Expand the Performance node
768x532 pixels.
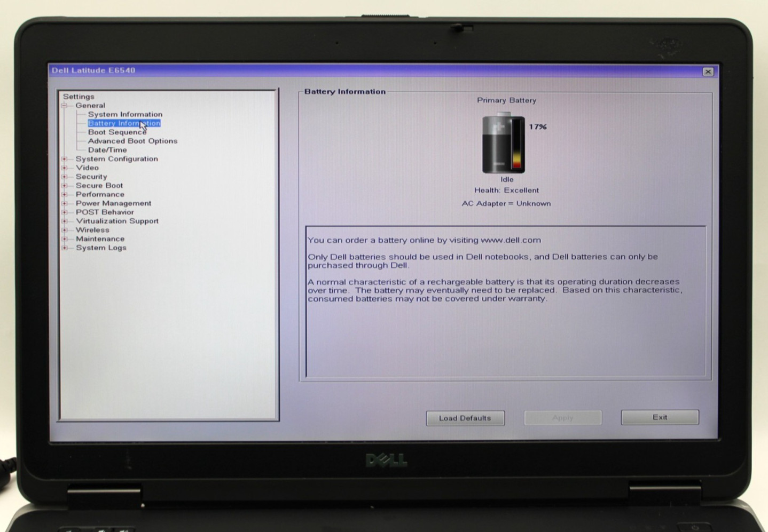65,194
